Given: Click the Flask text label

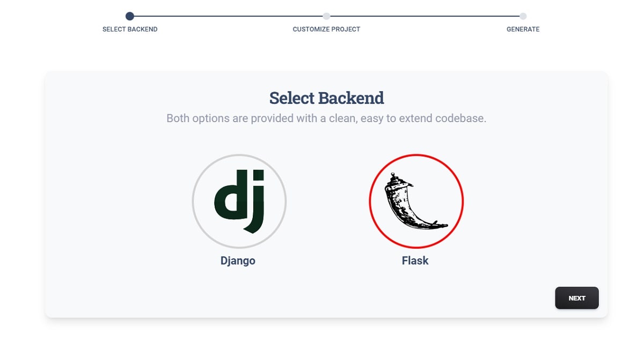Looking at the screenshot, I should [x=415, y=260].
